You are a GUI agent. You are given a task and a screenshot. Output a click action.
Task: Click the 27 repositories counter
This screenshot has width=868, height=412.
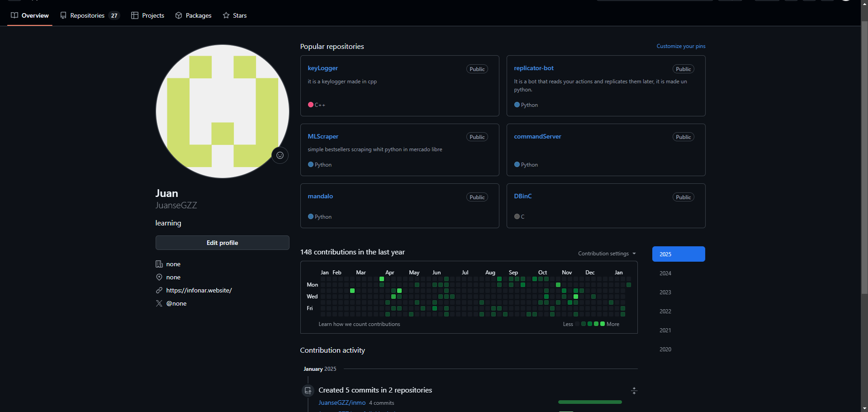click(x=114, y=15)
